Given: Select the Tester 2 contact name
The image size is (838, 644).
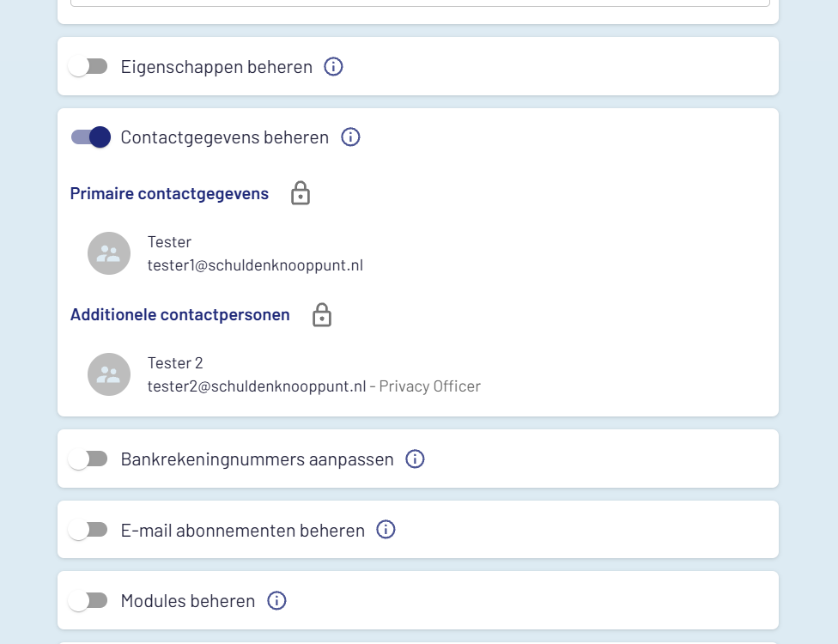Looking at the screenshot, I should click(175, 363).
